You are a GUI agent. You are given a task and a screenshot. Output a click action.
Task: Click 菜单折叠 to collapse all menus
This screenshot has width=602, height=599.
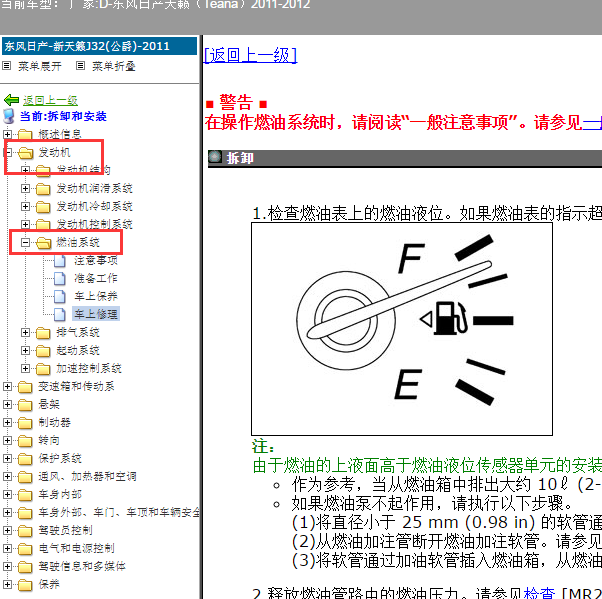coord(114,66)
